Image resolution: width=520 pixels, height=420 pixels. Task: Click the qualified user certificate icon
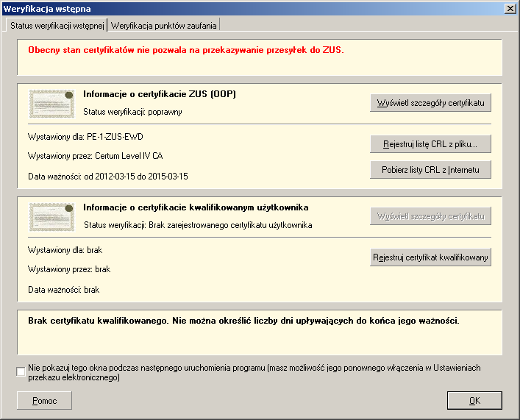coord(51,217)
